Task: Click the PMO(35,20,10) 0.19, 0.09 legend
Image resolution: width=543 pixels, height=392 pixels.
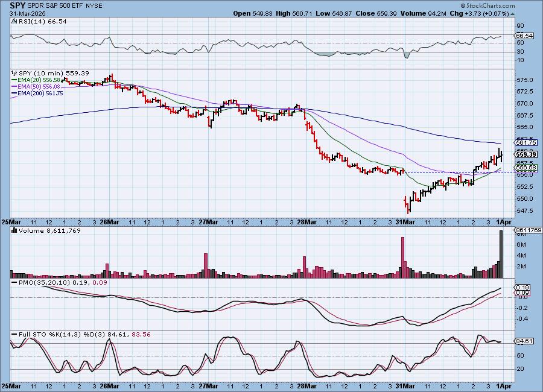Action: pos(63,283)
